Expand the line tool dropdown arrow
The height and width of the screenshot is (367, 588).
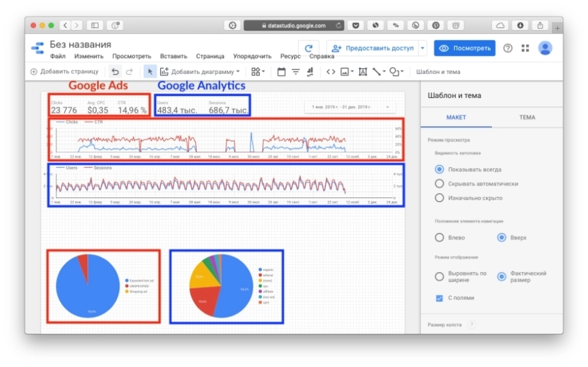[384, 71]
